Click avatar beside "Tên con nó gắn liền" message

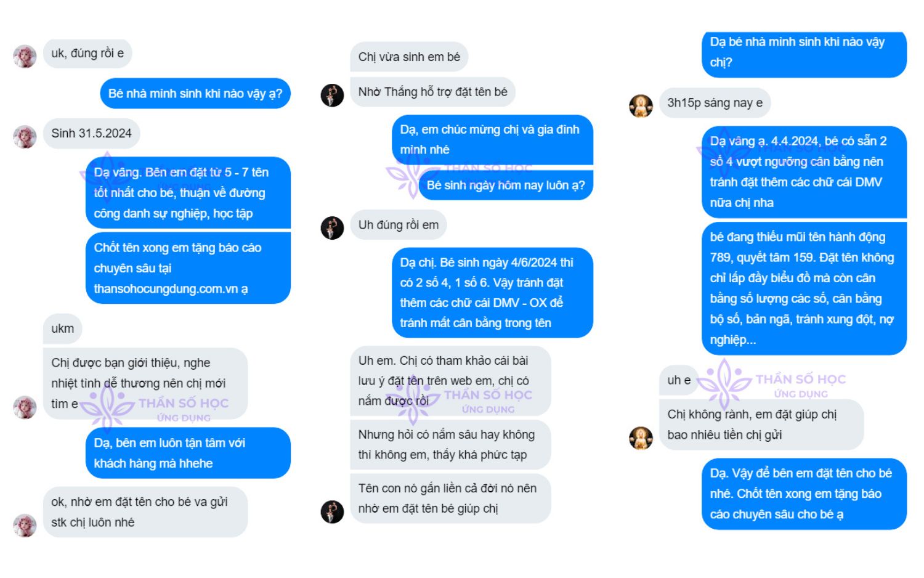332,511
